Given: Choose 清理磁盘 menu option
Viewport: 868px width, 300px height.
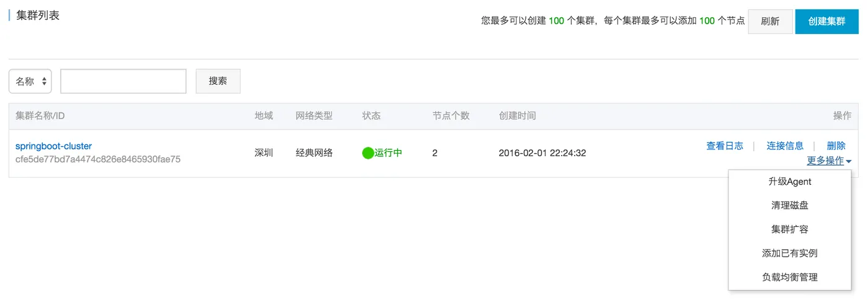Looking at the screenshot, I should click(x=789, y=205).
